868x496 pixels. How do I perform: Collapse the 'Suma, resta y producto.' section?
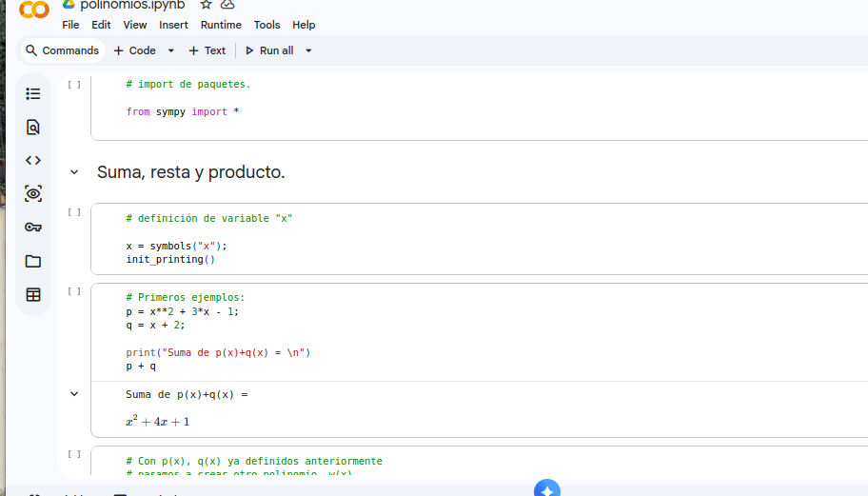pos(74,172)
